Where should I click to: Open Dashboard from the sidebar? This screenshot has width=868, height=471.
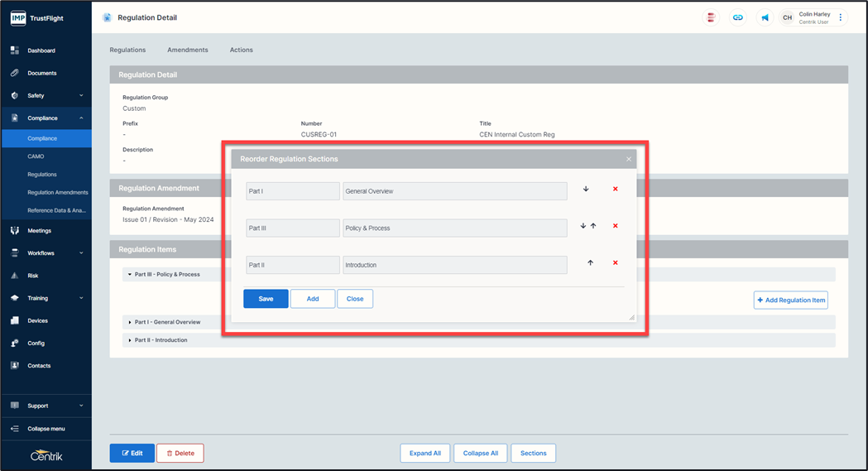(41, 50)
